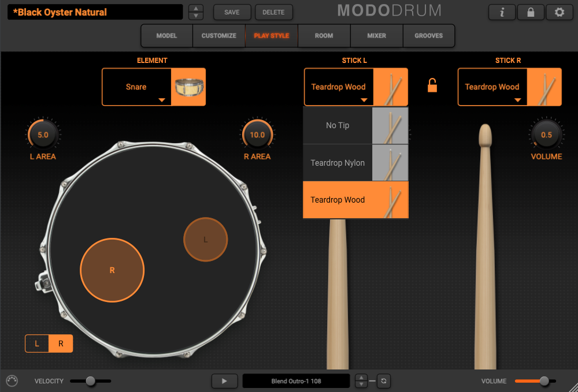Click the R hit zone on snare
Screen dimensions: 578x392
click(112, 270)
